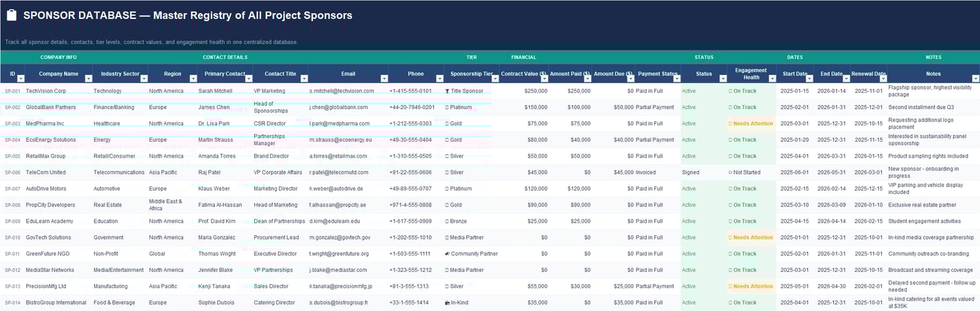Select the Bronze tier cell for EduLearn Academy
This screenshot has width=980, height=311.
471,221
